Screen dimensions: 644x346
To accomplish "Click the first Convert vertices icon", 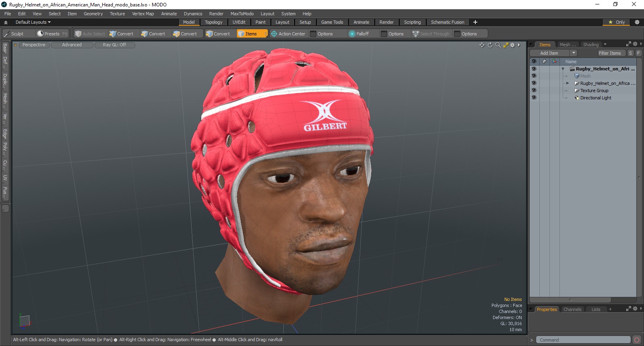I will pyautogui.click(x=113, y=34).
